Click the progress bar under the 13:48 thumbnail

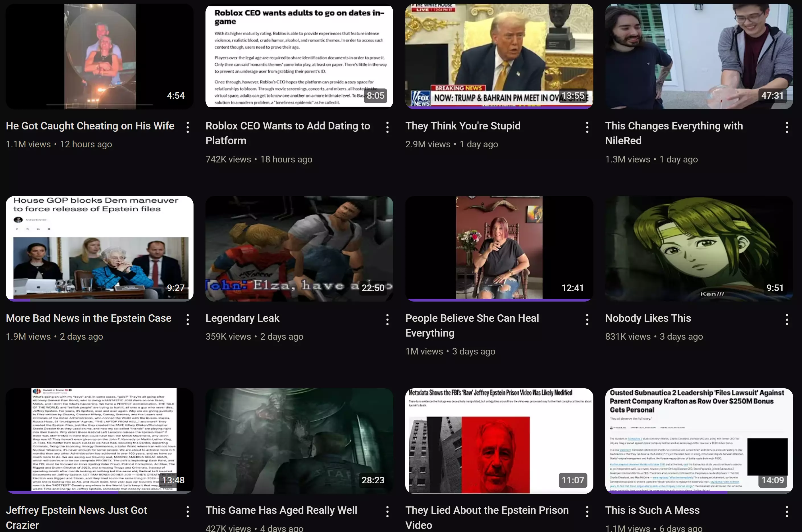tap(99, 492)
